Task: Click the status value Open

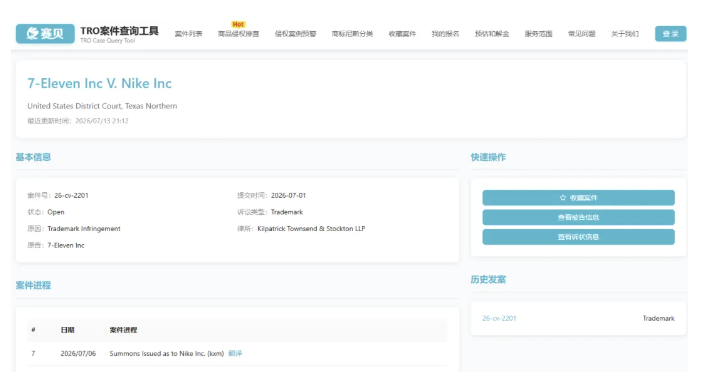Action: pyautogui.click(x=56, y=212)
